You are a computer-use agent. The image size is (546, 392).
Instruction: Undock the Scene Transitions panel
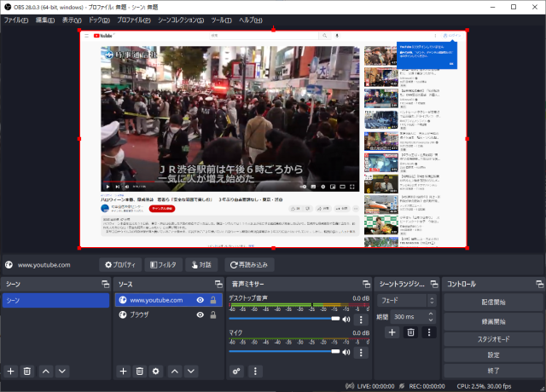(x=434, y=284)
